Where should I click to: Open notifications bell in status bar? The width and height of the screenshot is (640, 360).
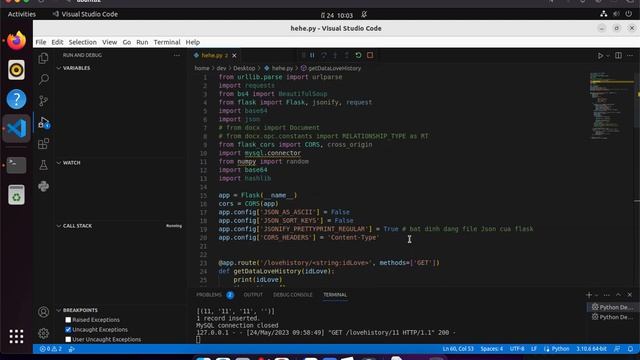tap(631, 349)
